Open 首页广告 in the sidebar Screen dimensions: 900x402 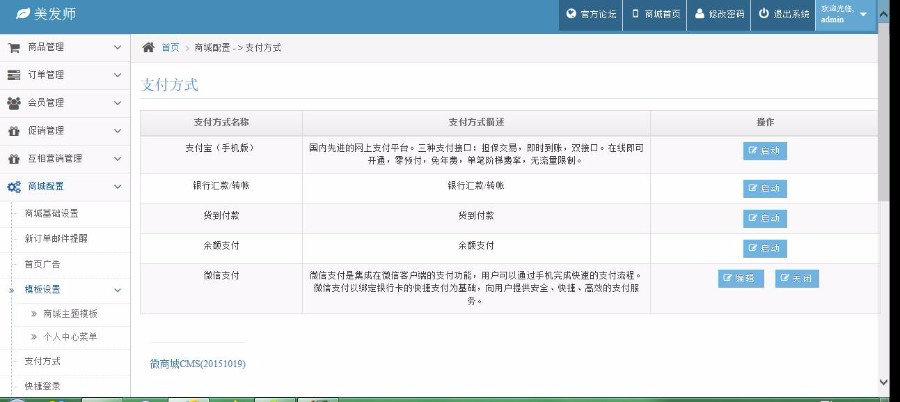coord(42,264)
